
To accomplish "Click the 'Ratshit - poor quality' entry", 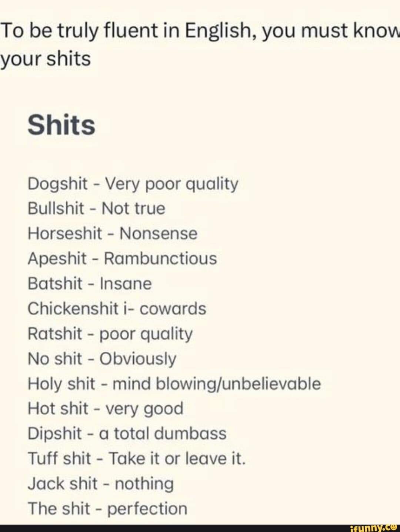I will tap(110, 334).
